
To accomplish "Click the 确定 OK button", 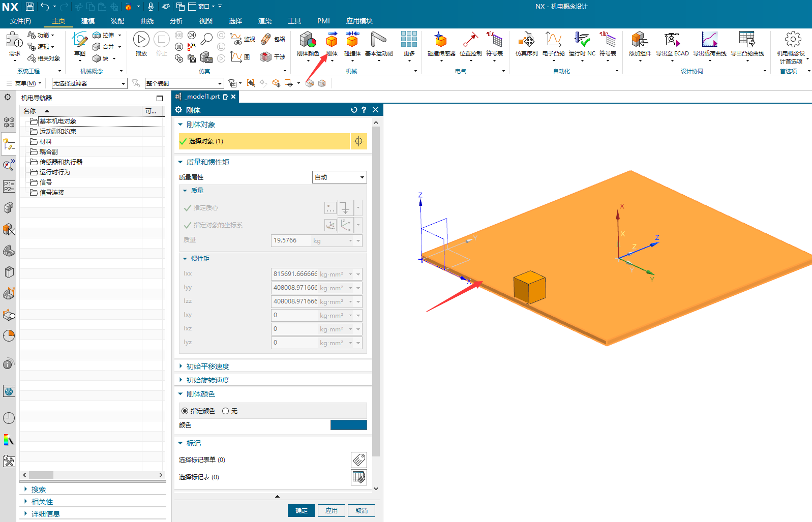I will click(302, 510).
